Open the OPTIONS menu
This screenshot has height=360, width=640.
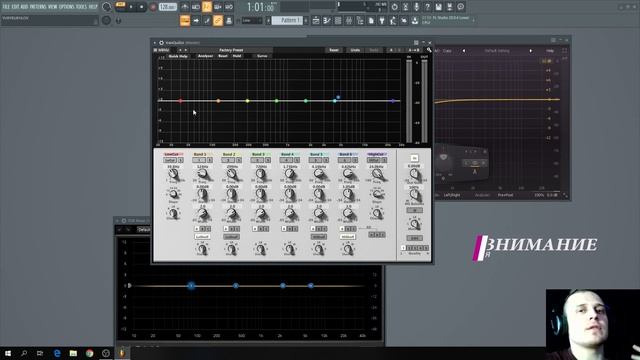pyautogui.click(x=67, y=7)
